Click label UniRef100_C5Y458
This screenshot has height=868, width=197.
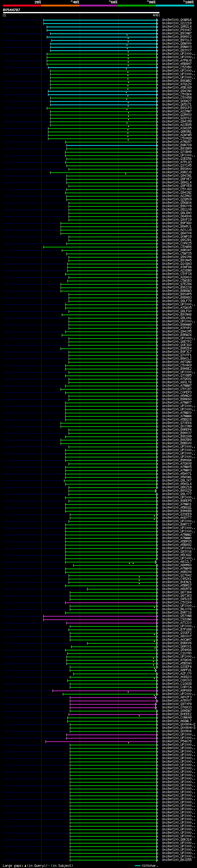click(x=177, y=98)
